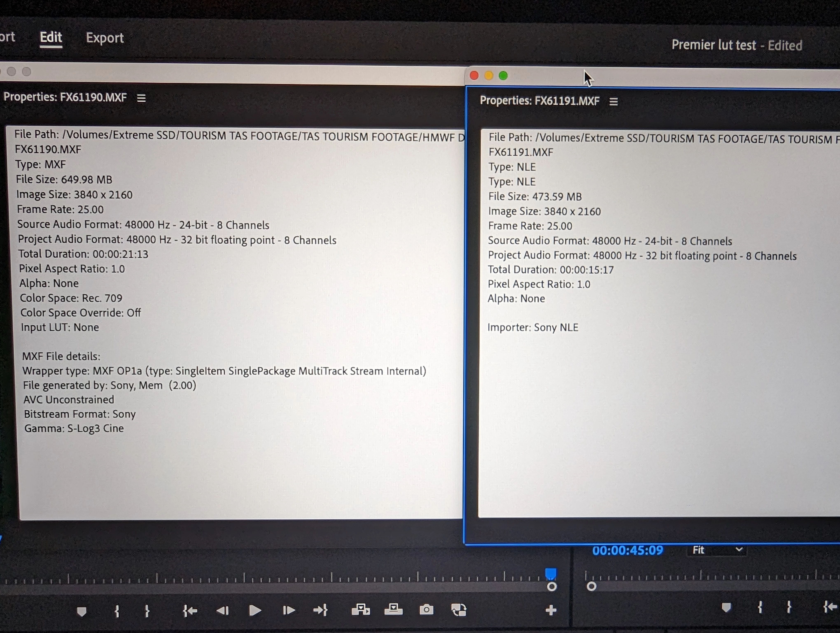Image resolution: width=840 pixels, height=633 pixels.
Task: Add marker in the source monitor
Action: point(82,611)
